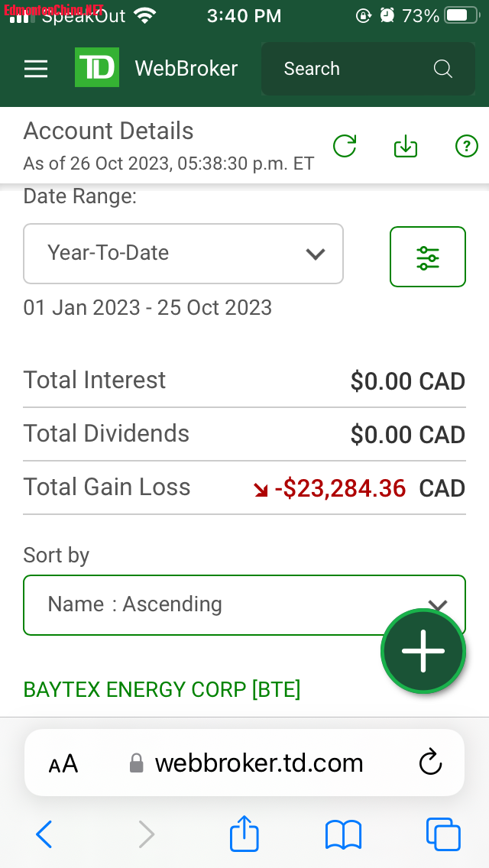Open the AA reader text size menu

63,763
